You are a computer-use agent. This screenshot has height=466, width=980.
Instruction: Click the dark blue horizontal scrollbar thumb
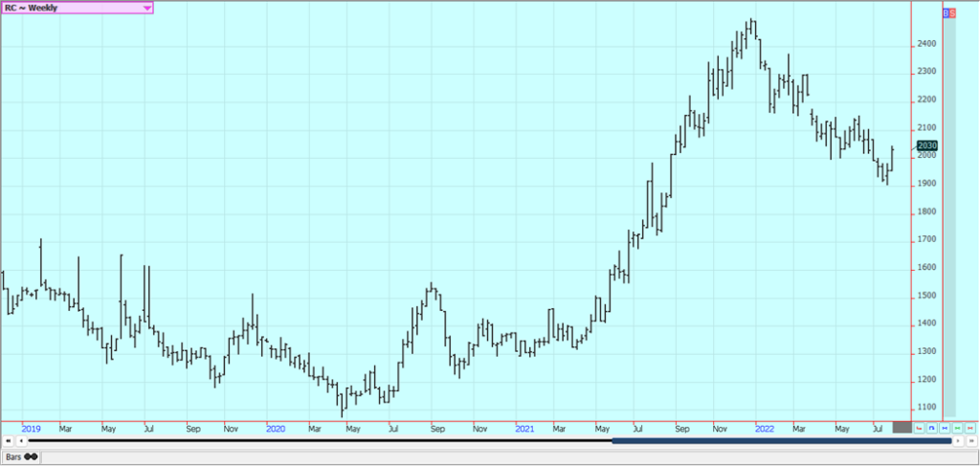781,441
